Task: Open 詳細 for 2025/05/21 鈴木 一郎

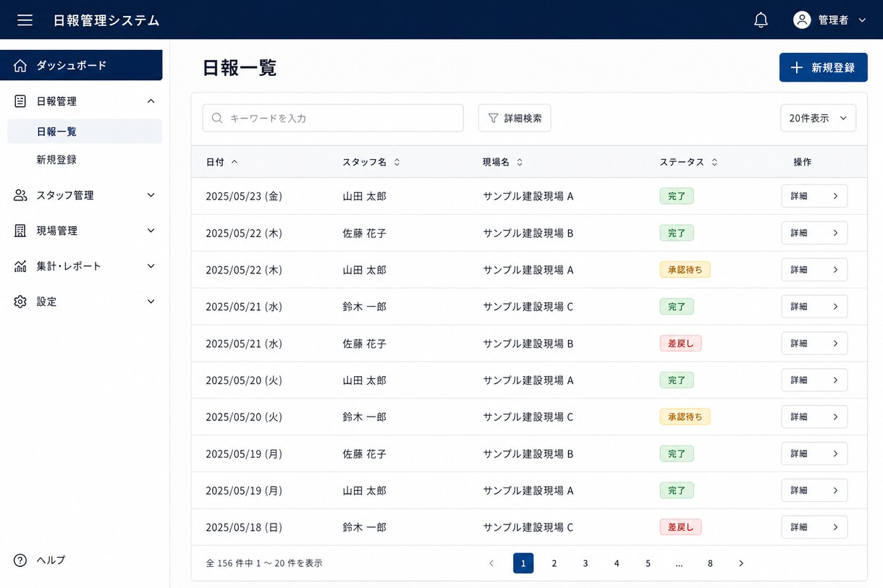Action: tap(814, 307)
